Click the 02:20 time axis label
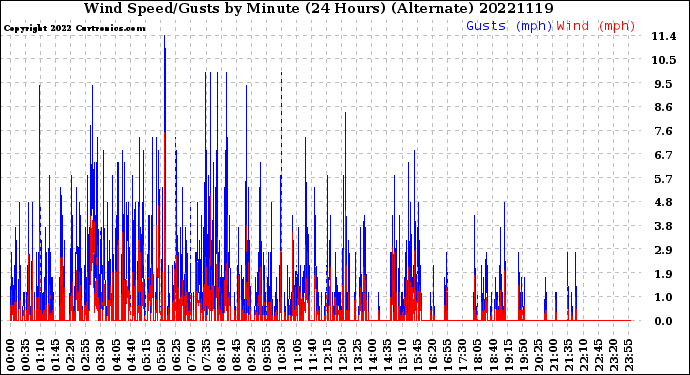 point(71,354)
